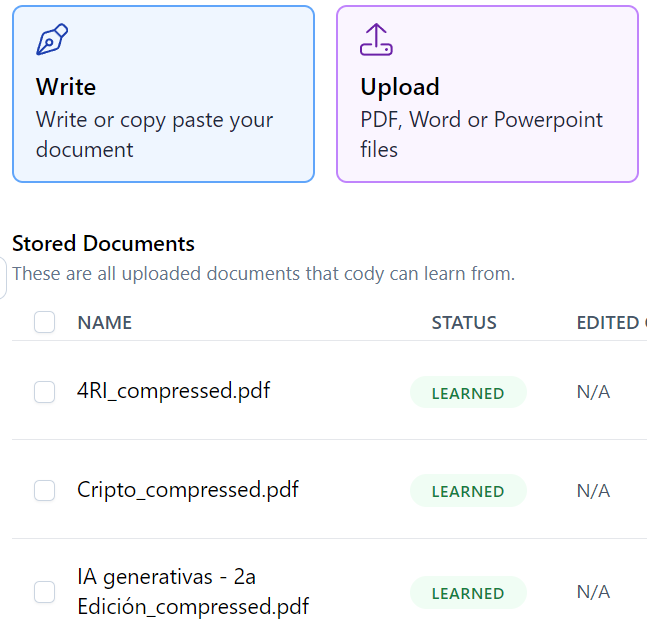Screen dimensions: 647x639
Task: Tick the IA generativas document checkbox
Action: [45, 592]
